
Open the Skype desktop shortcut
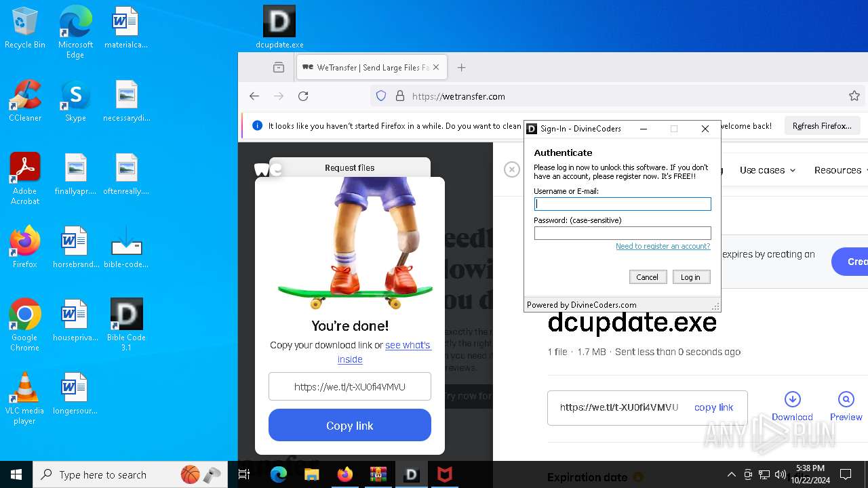[75, 101]
